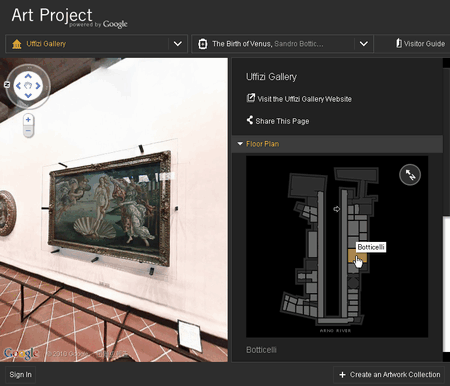Click the plus icon beside Create an Artwork Collection
Viewport: 450px width, 386px height.
[342, 375]
